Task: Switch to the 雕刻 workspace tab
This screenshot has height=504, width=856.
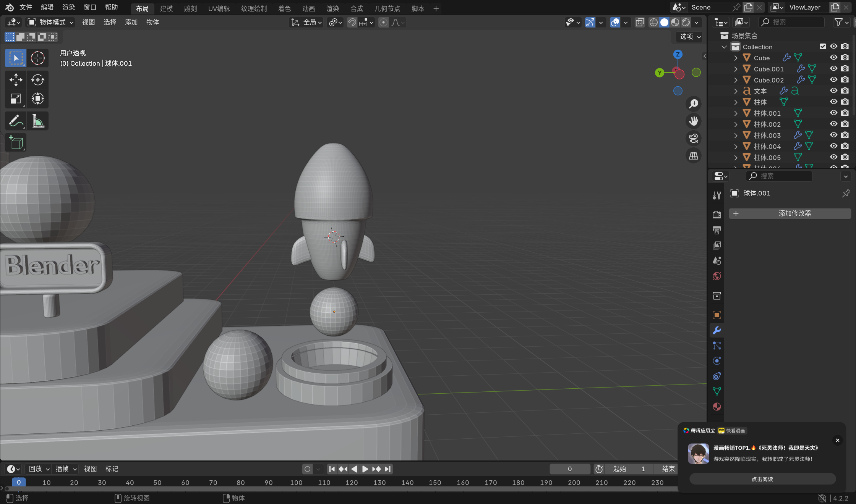Action: 190,8
